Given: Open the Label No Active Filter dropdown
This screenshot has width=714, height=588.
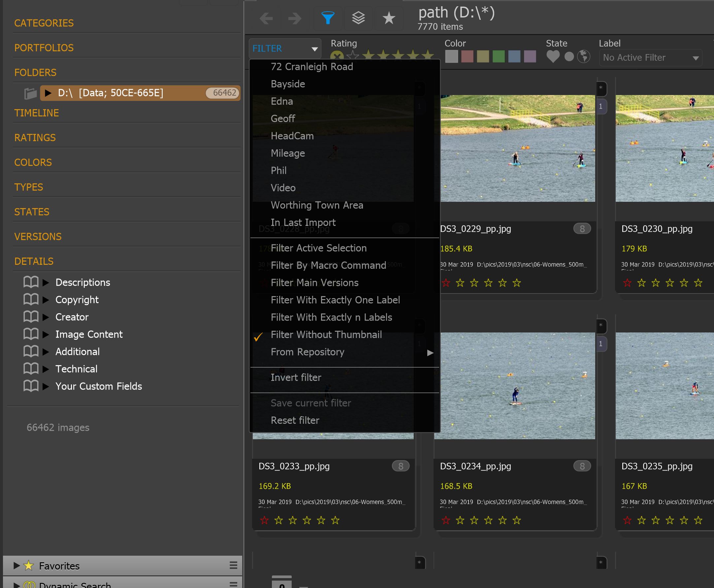Looking at the screenshot, I should 650,58.
